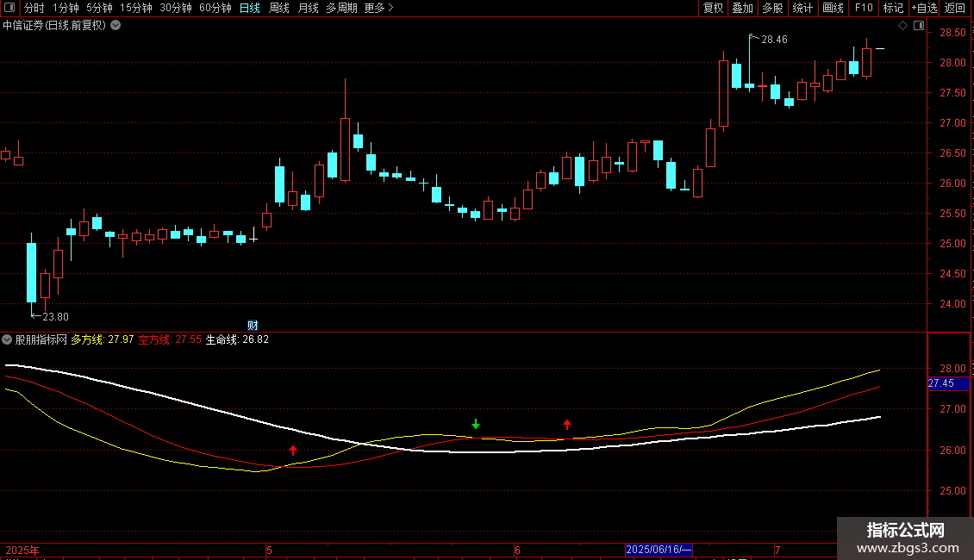Click the 27.45 price tag on axis
The image size is (974, 560).
point(948,383)
